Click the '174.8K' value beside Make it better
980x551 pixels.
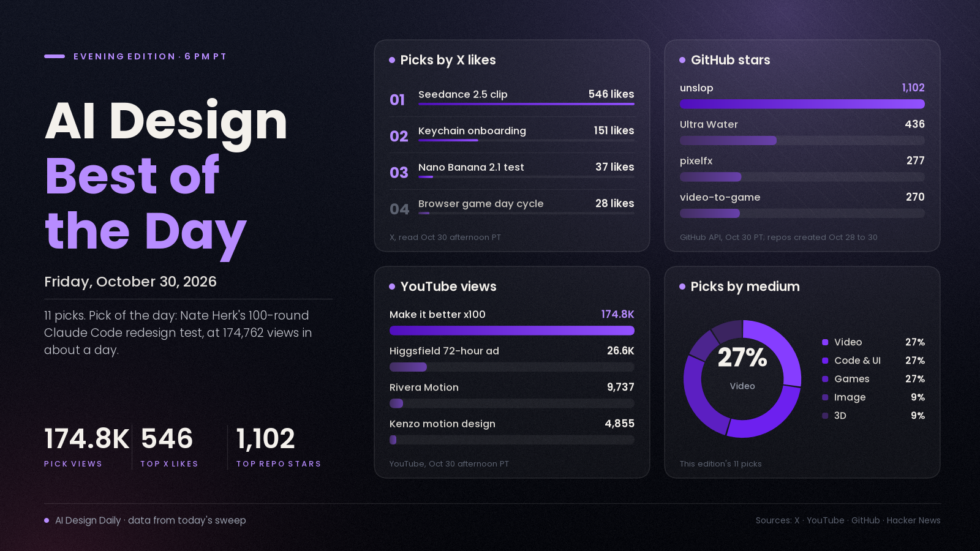click(617, 314)
